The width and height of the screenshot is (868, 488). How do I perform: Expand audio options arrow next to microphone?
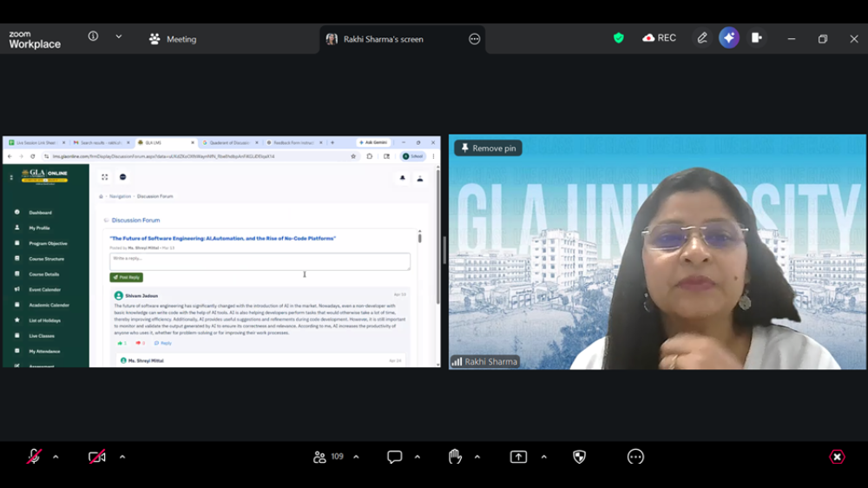(x=56, y=457)
